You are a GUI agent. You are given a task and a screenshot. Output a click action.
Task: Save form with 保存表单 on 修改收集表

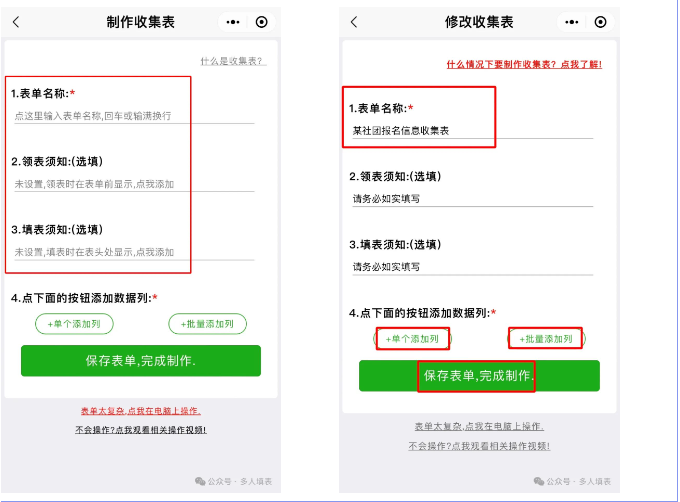pos(479,375)
